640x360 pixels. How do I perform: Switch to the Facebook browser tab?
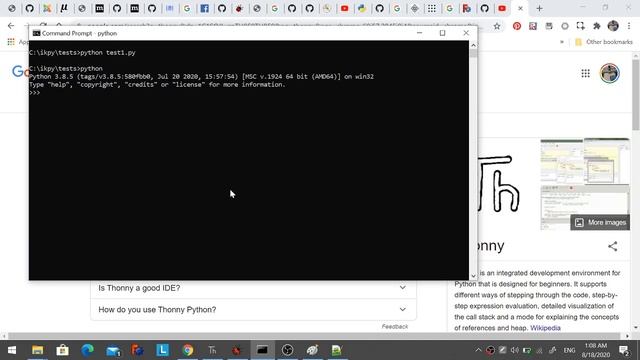point(204,8)
